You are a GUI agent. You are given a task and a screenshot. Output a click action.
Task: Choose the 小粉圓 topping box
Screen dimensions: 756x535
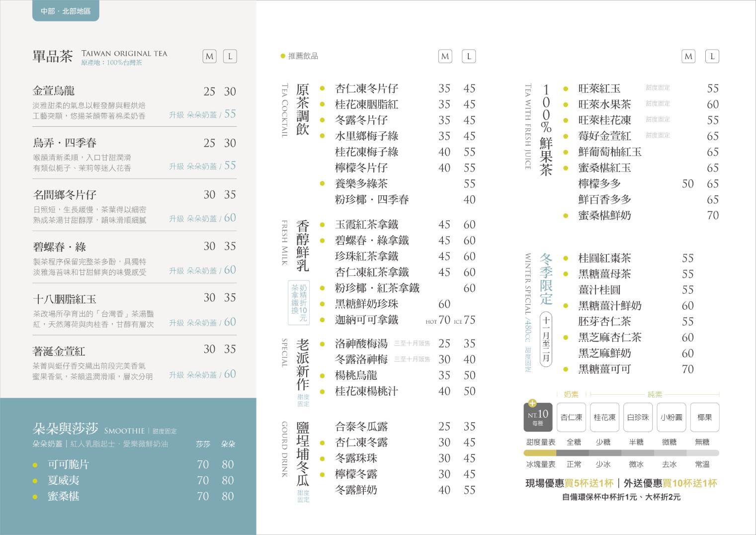[x=671, y=417]
